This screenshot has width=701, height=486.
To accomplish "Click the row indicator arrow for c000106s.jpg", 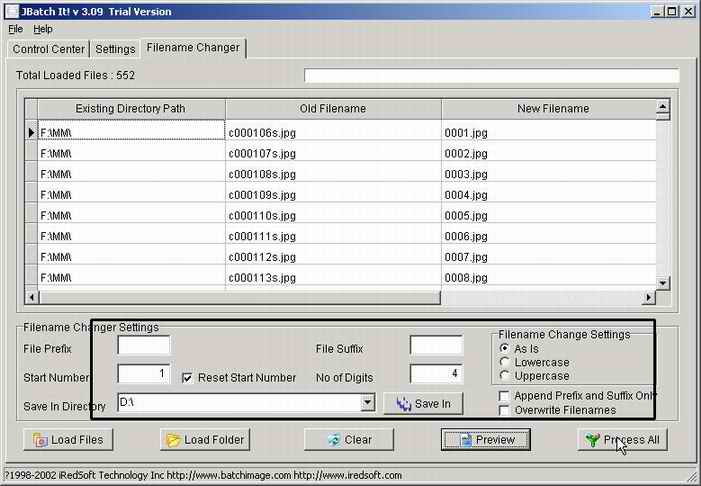I will tap(31, 132).
